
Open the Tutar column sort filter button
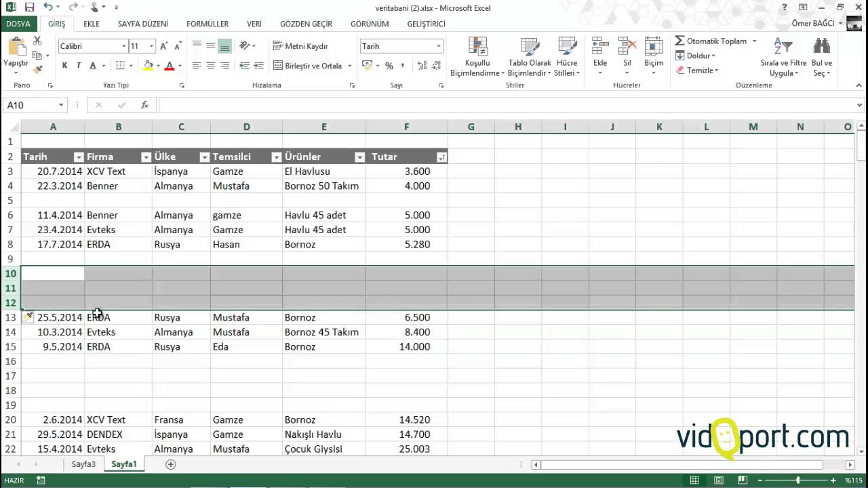[x=441, y=157]
